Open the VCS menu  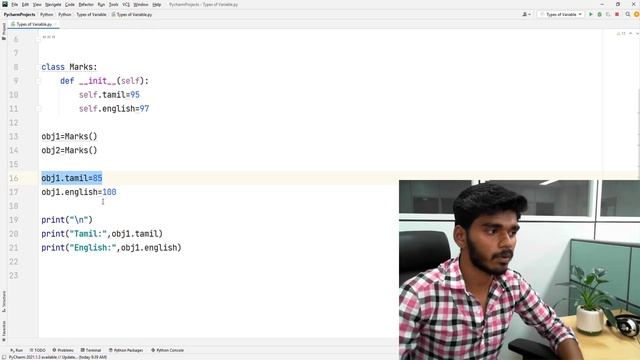pos(126,4)
